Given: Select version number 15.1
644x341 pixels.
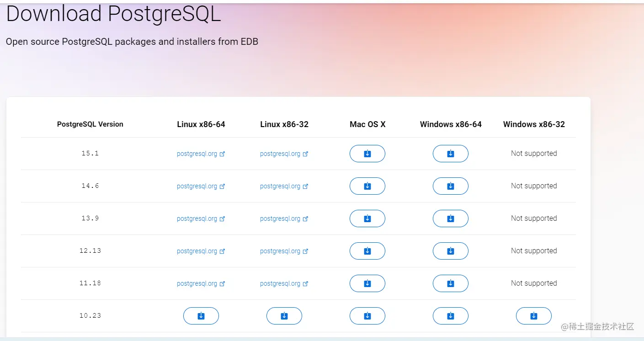Looking at the screenshot, I should (90, 154).
